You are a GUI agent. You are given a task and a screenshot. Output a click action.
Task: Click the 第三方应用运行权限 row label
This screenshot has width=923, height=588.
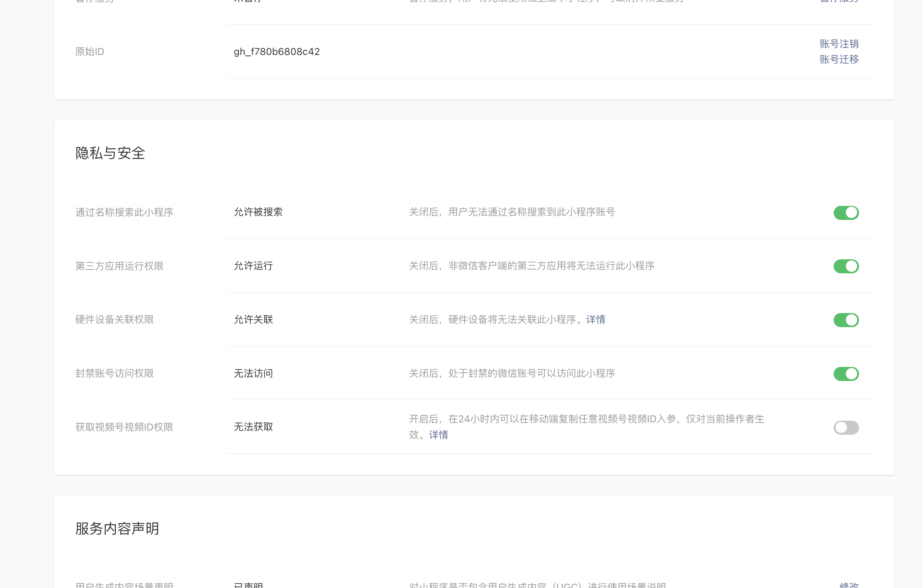coord(119,266)
